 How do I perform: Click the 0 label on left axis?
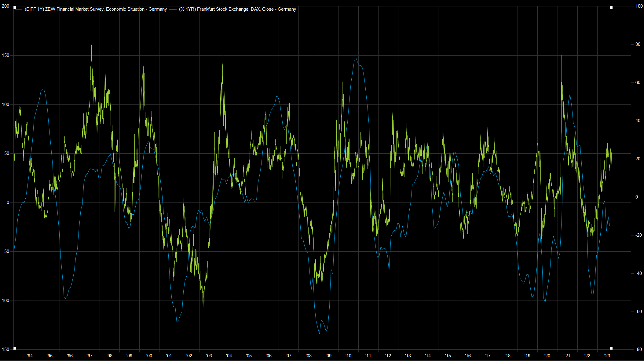click(x=8, y=202)
